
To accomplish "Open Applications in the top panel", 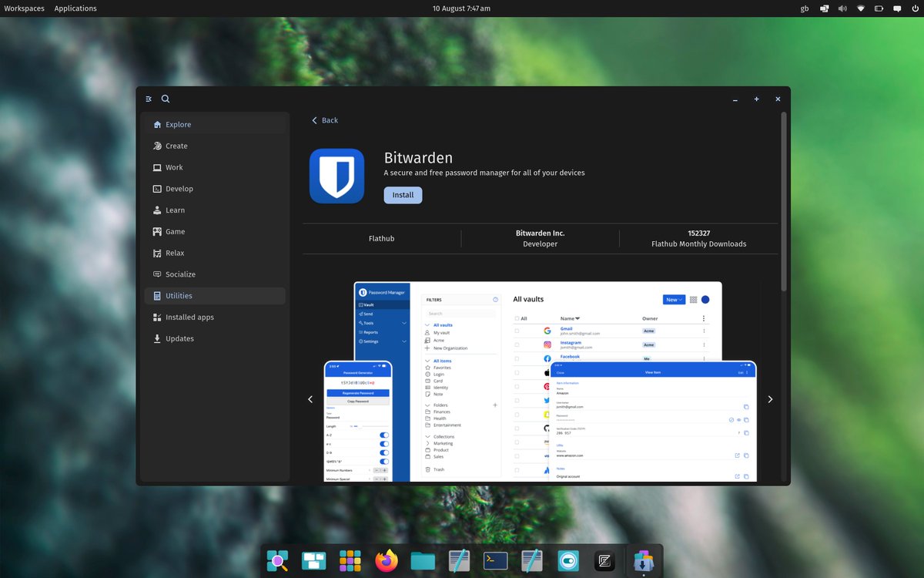I will coord(75,8).
